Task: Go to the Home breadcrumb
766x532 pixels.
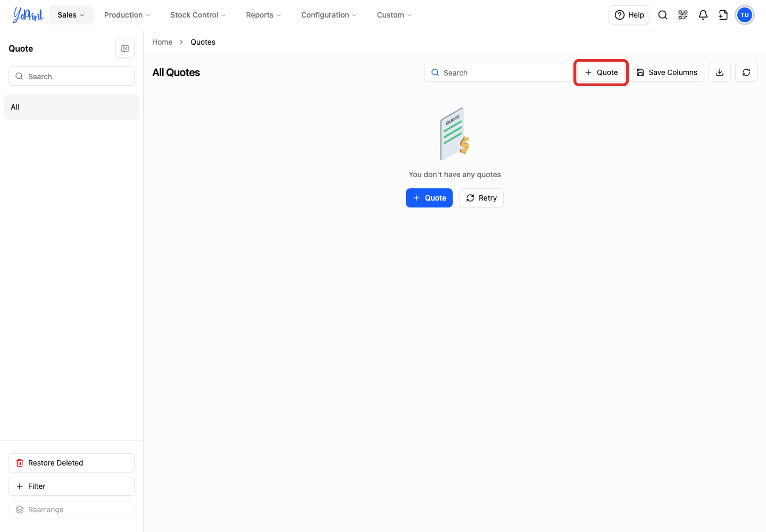Action: 162,42
